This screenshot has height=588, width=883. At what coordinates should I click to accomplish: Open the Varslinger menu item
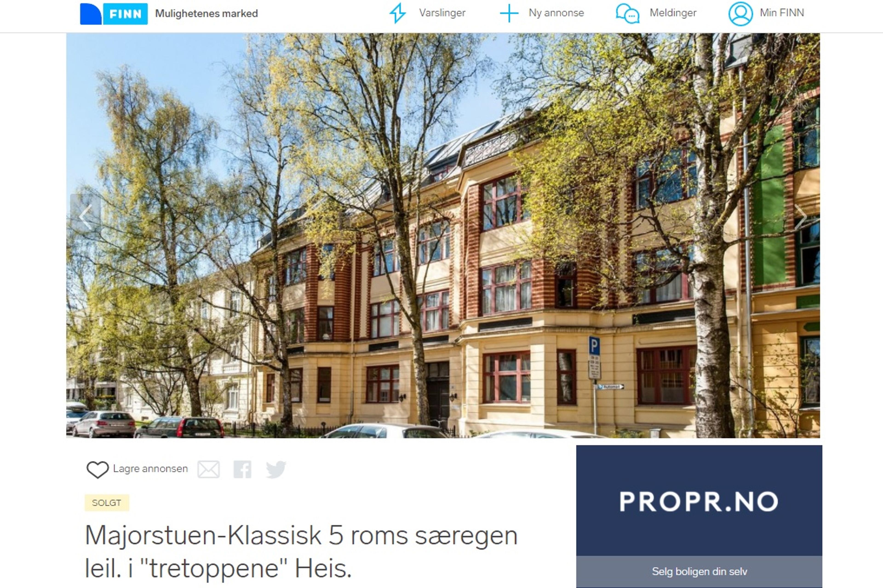pyautogui.click(x=442, y=13)
